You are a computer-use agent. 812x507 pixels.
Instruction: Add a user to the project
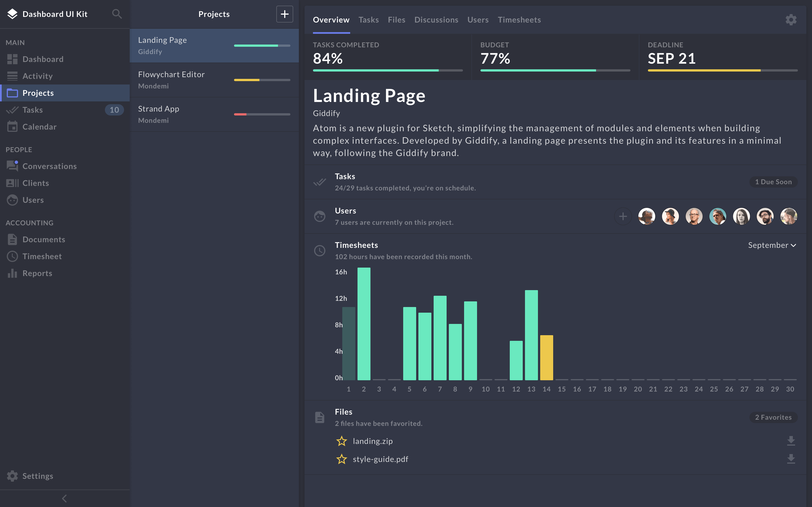(x=623, y=216)
